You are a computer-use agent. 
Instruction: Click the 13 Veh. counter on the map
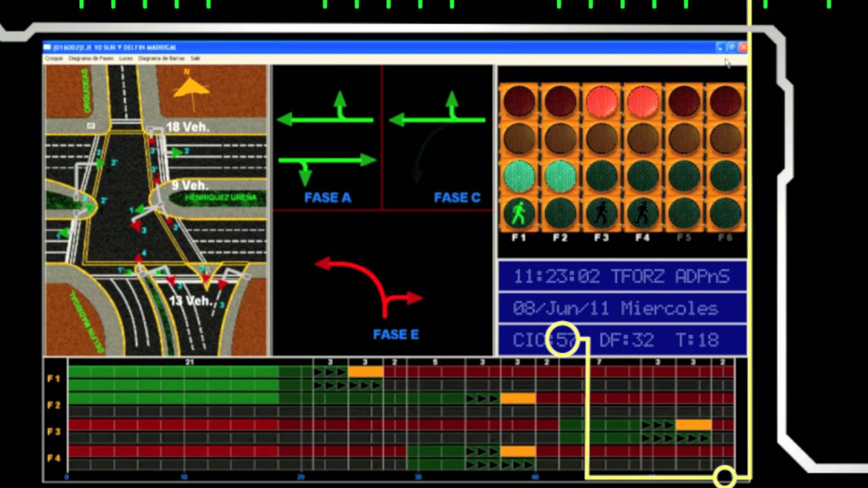point(190,300)
